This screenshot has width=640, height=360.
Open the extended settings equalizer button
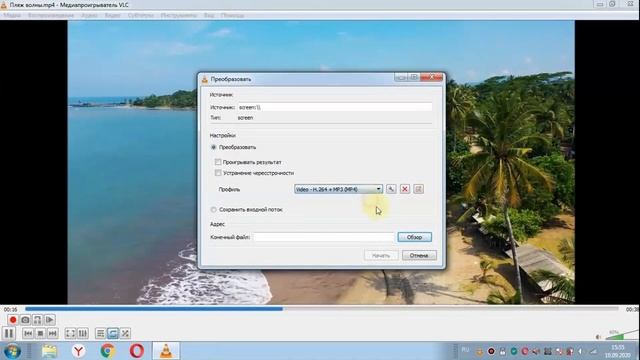tap(82, 333)
